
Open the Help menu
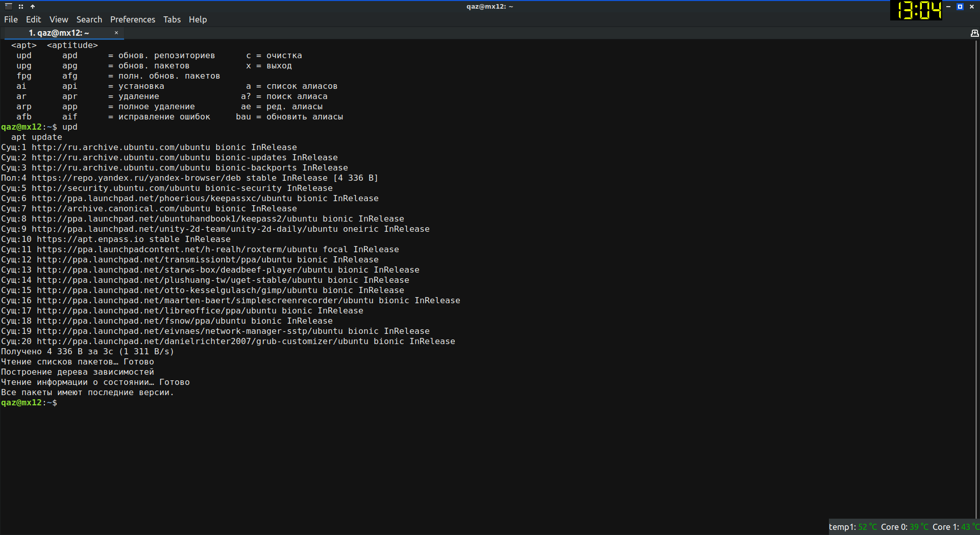click(198, 19)
